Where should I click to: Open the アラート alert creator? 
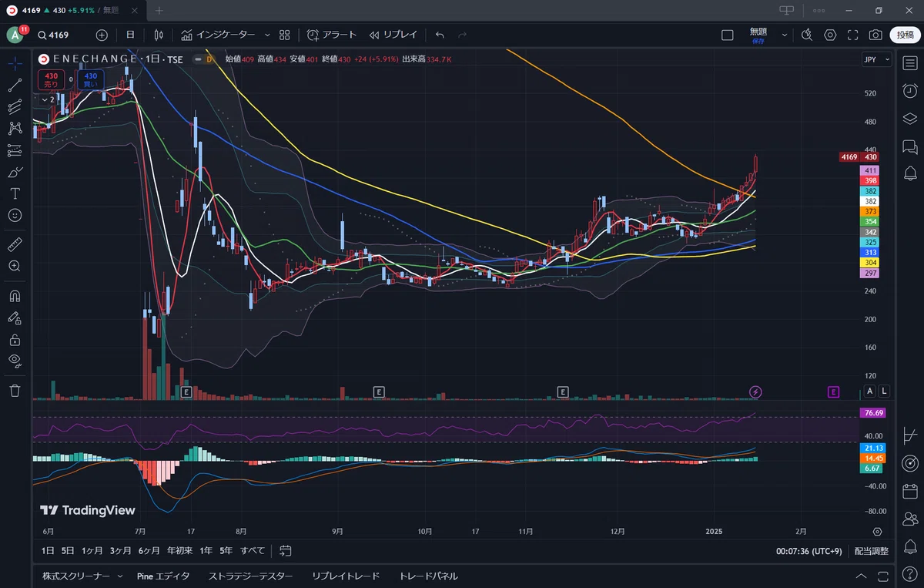tap(332, 35)
